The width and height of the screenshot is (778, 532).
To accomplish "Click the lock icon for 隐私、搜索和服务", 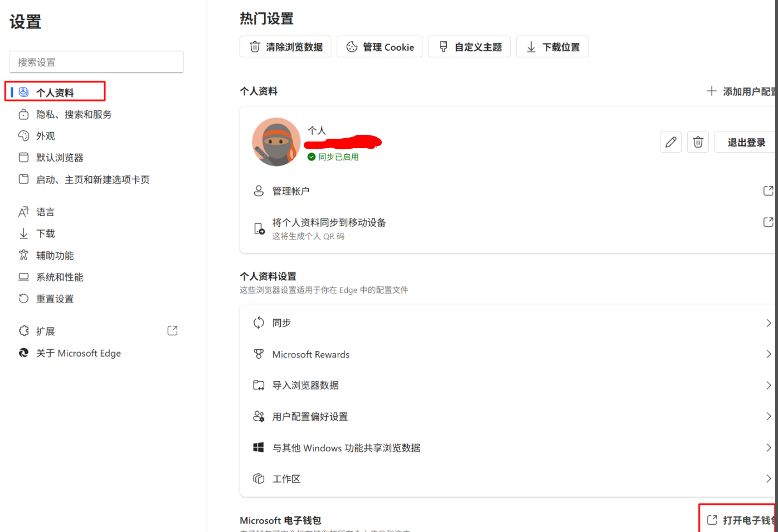I will (23, 114).
